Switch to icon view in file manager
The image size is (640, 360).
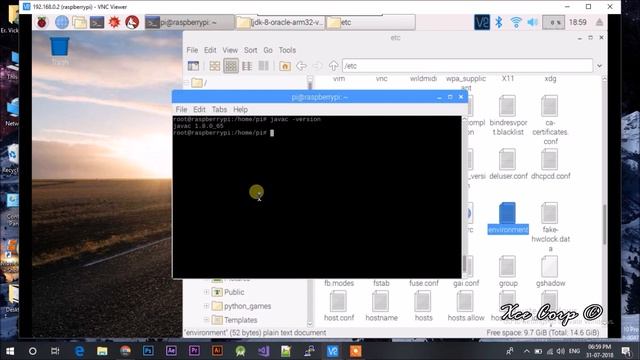coord(215,66)
